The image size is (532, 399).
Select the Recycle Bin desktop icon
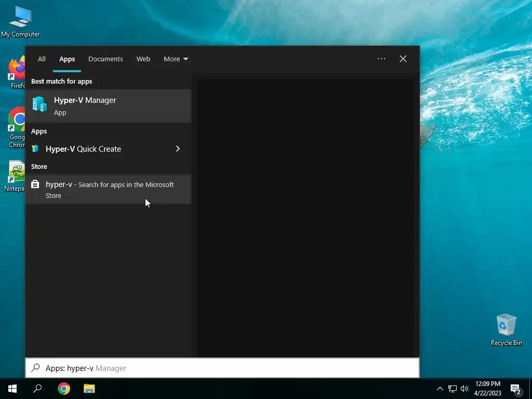(506, 329)
